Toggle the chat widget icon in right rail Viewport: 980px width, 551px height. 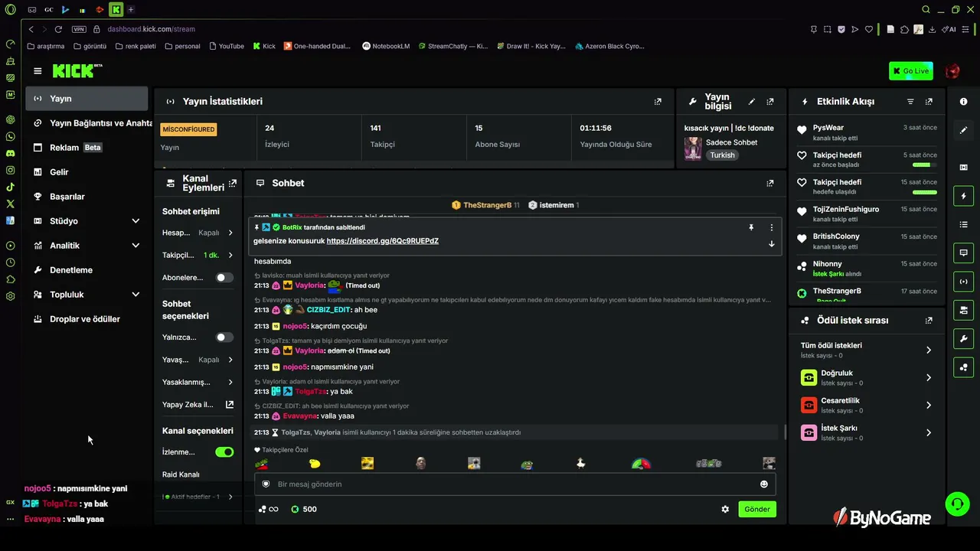(963, 253)
